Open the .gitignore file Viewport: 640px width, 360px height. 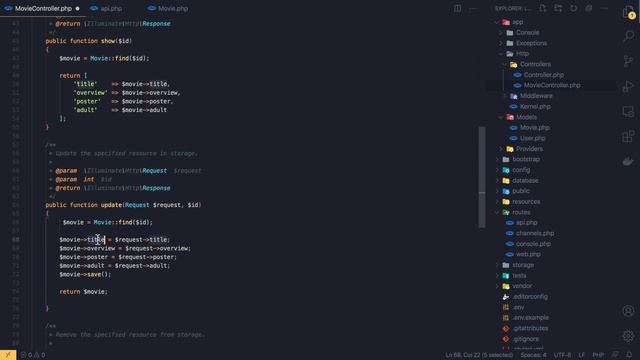coord(526,339)
